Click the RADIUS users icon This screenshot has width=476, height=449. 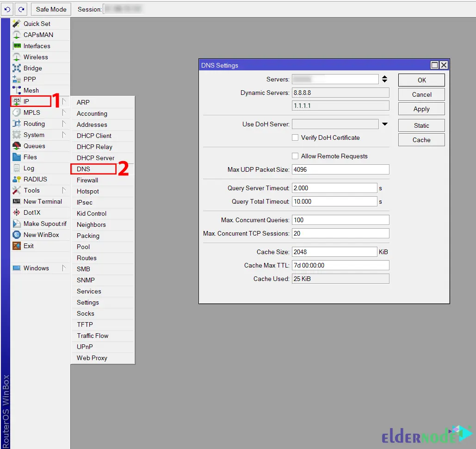[17, 179]
